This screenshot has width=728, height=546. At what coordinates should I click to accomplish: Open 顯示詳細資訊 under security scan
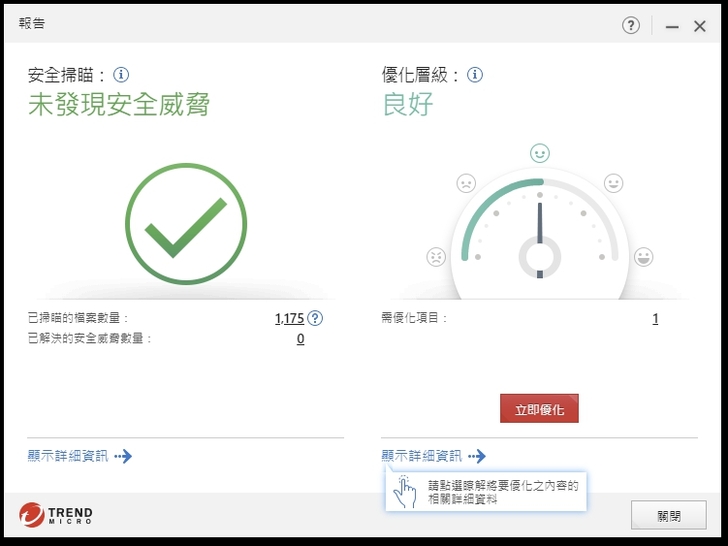pyautogui.click(x=68, y=456)
